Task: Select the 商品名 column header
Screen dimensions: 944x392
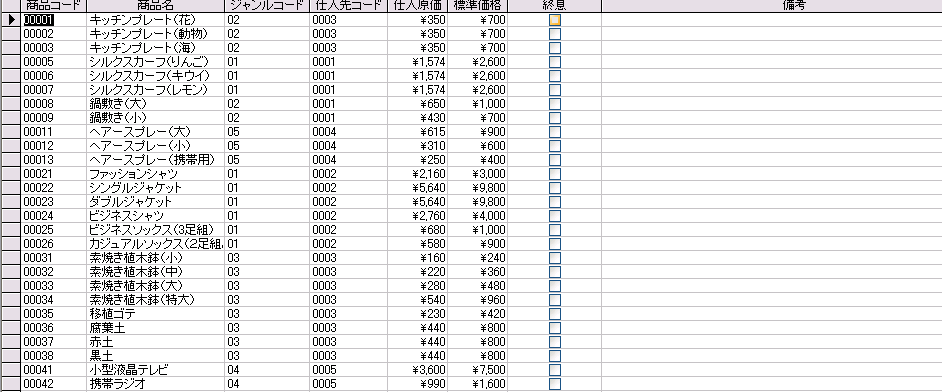Action: (x=155, y=6)
